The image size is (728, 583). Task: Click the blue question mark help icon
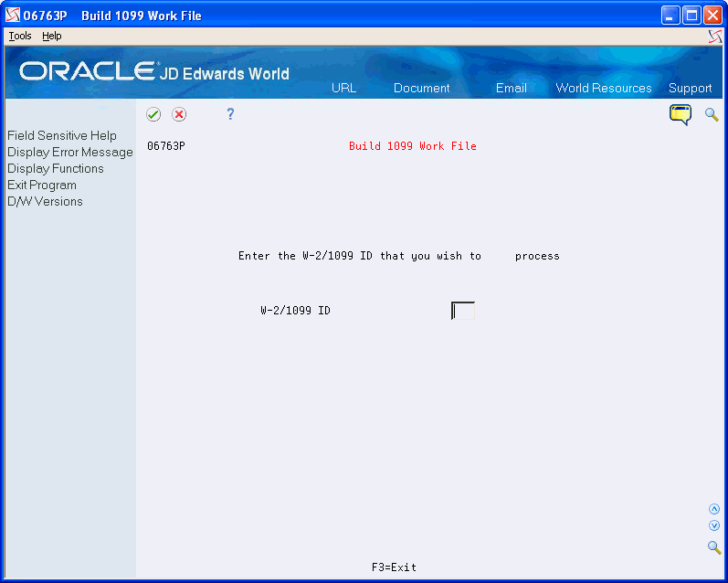(x=230, y=114)
